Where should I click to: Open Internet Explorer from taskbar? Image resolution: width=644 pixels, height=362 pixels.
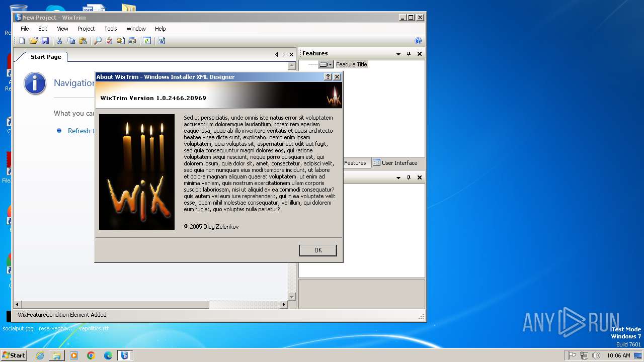coord(40,355)
